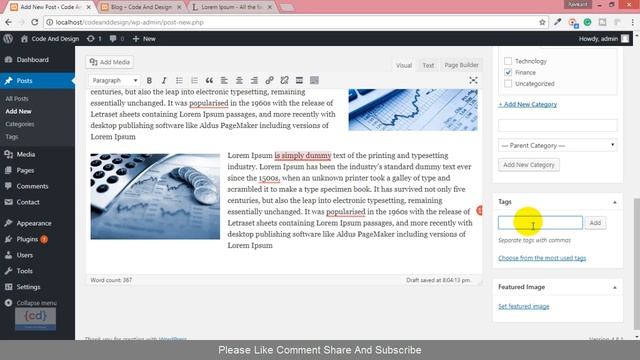This screenshot has width=640, height=360.
Task: Insert Read More tag
Action: coord(299,80)
